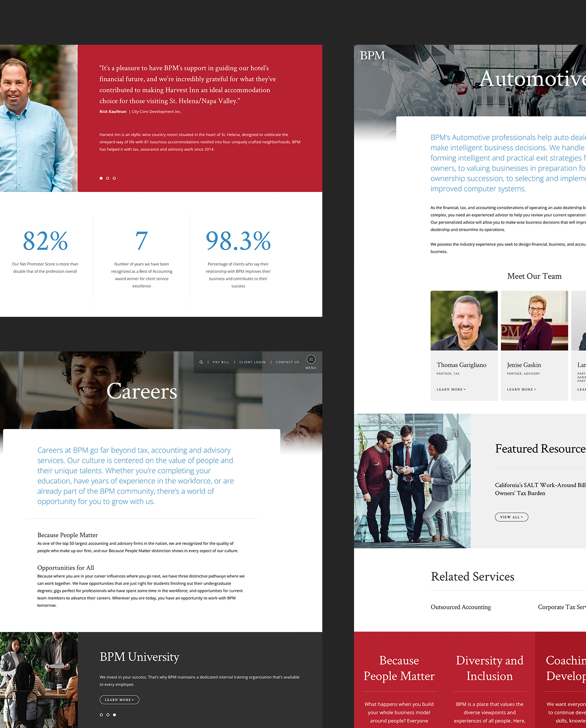586x728 pixels.
Task: Open the Corporate Tax Services link
Action: pyautogui.click(x=562, y=607)
